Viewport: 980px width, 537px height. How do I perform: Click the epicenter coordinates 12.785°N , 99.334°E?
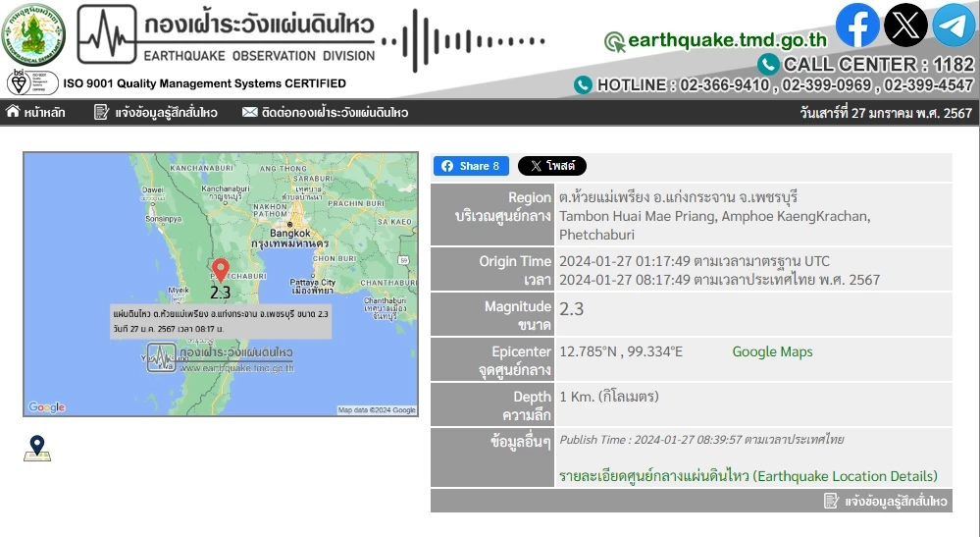click(x=621, y=351)
